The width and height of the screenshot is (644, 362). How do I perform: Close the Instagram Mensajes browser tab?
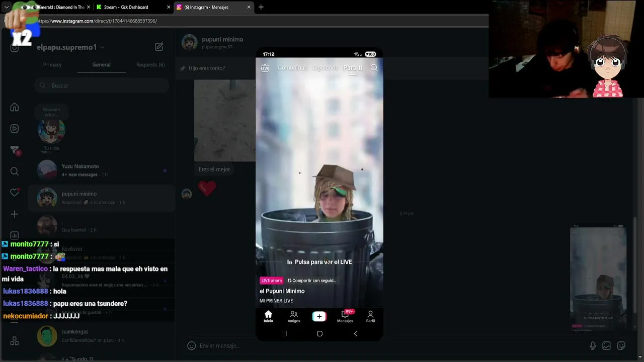click(249, 7)
